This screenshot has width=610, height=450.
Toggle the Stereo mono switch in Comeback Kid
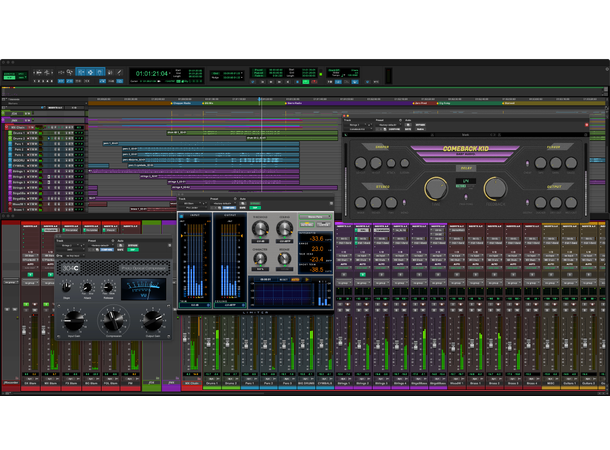[x=405, y=203]
